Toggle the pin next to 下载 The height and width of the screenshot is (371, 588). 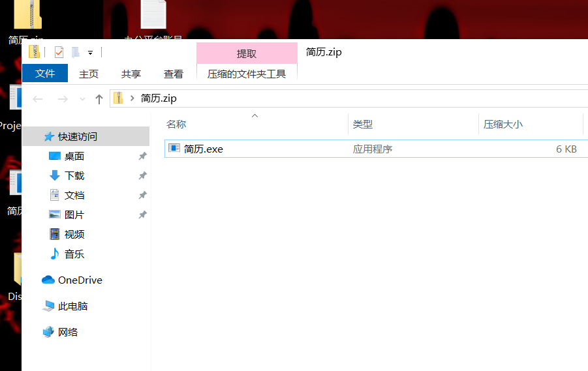[x=143, y=176]
